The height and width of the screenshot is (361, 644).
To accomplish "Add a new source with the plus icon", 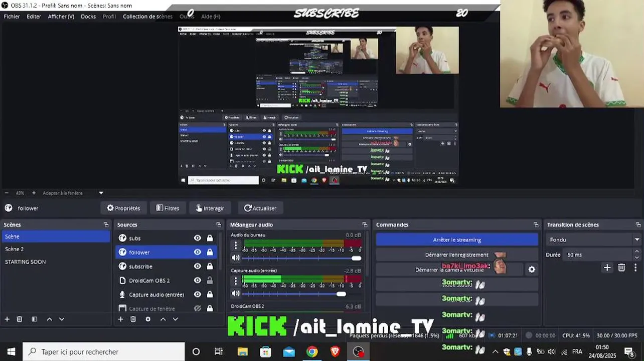I will 120,319.
